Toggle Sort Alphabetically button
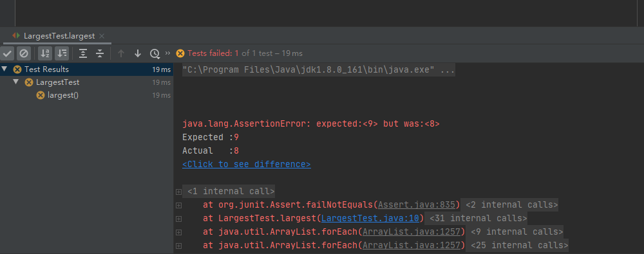 [x=45, y=53]
